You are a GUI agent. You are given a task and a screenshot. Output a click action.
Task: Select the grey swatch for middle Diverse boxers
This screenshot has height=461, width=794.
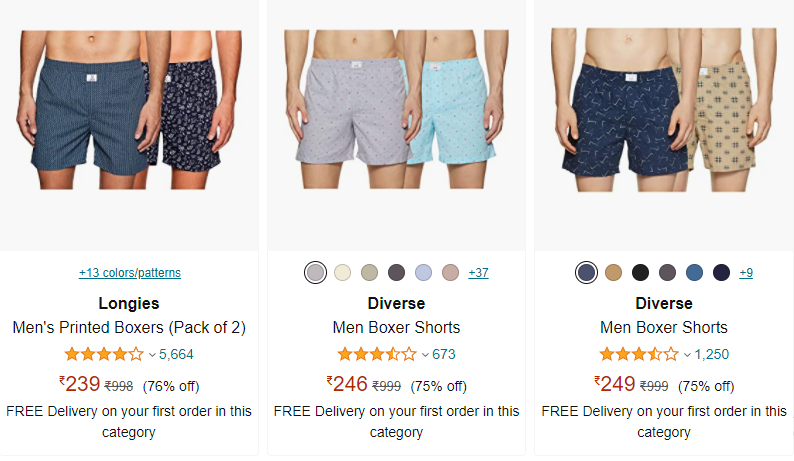(x=315, y=273)
